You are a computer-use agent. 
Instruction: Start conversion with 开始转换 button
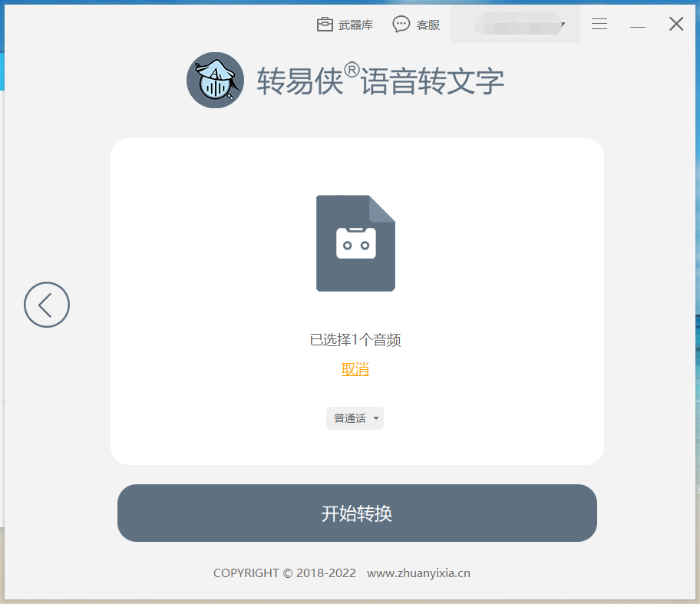(x=357, y=513)
